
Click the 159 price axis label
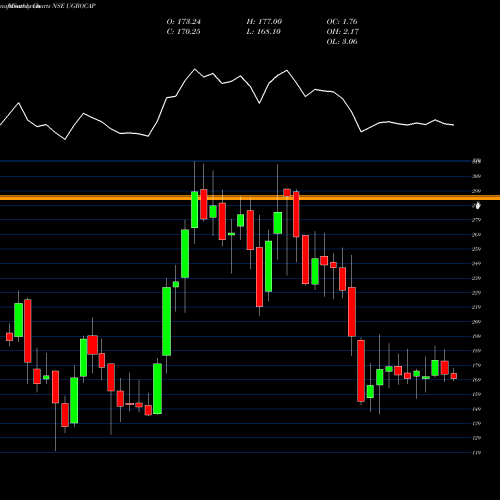[477, 394]
